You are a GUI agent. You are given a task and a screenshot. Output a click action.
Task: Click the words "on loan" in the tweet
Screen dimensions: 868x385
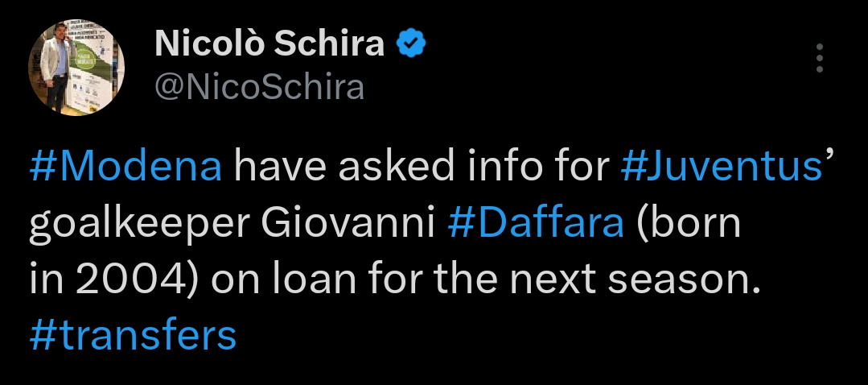pyautogui.click(x=283, y=280)
